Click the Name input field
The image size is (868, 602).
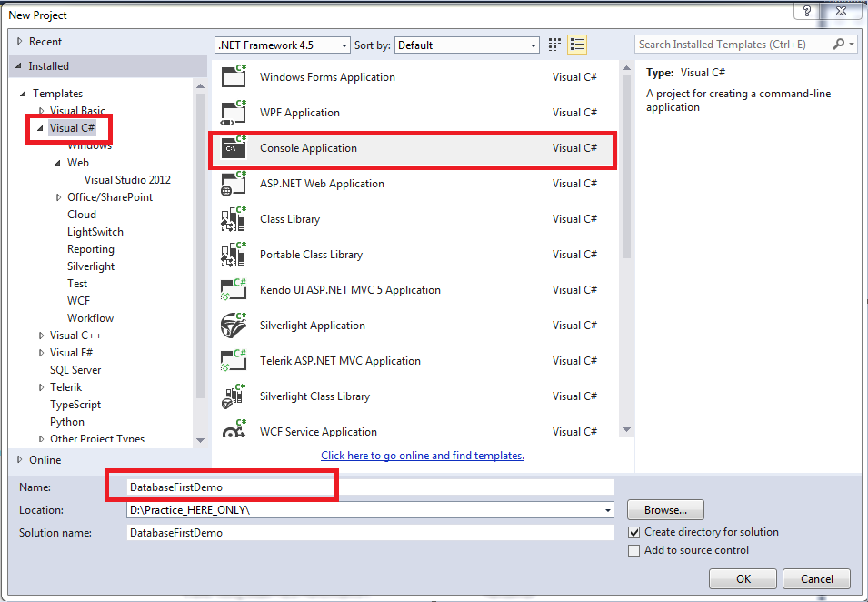pos(370,487)
